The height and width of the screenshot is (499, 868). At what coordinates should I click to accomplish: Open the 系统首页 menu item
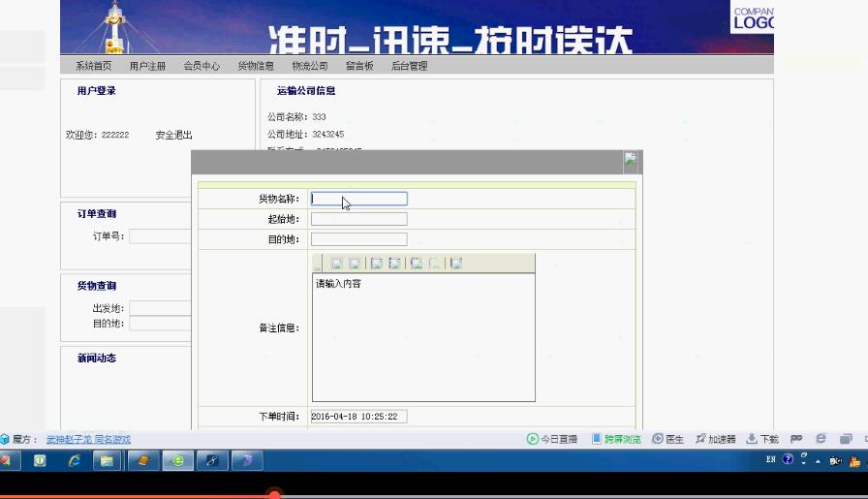click(x=93, y=66)
